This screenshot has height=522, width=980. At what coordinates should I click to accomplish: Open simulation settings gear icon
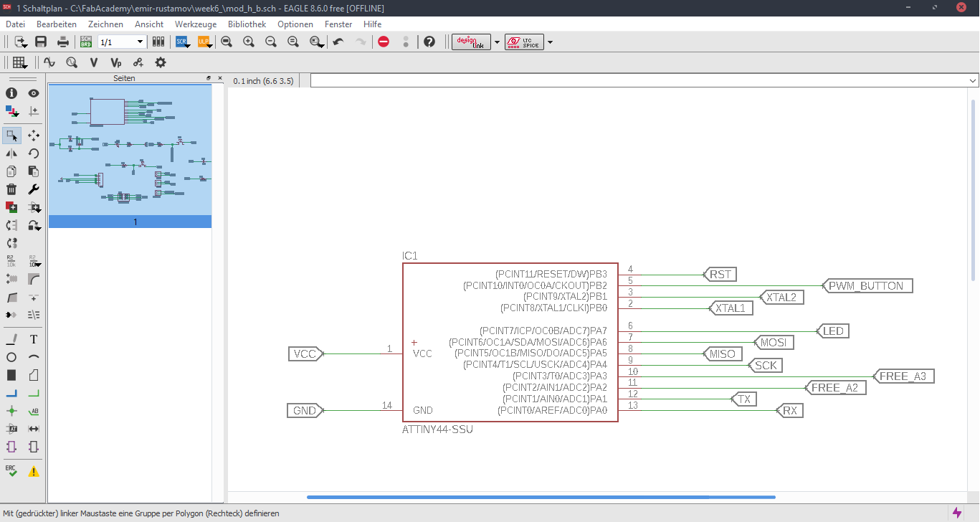pos(161,62)
